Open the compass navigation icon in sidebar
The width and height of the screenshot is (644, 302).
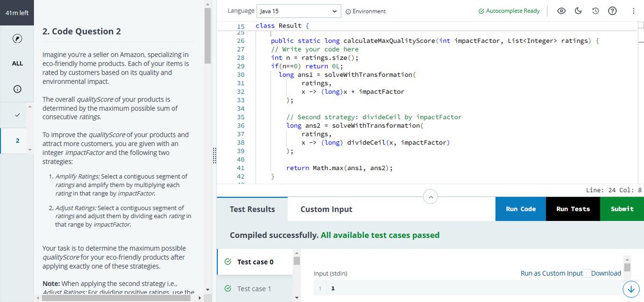[x=17, y=39]
